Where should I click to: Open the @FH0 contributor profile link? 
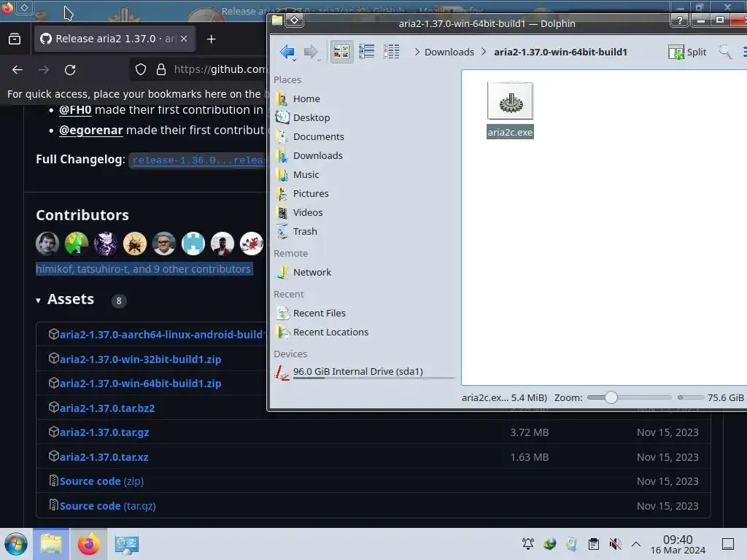75,110
